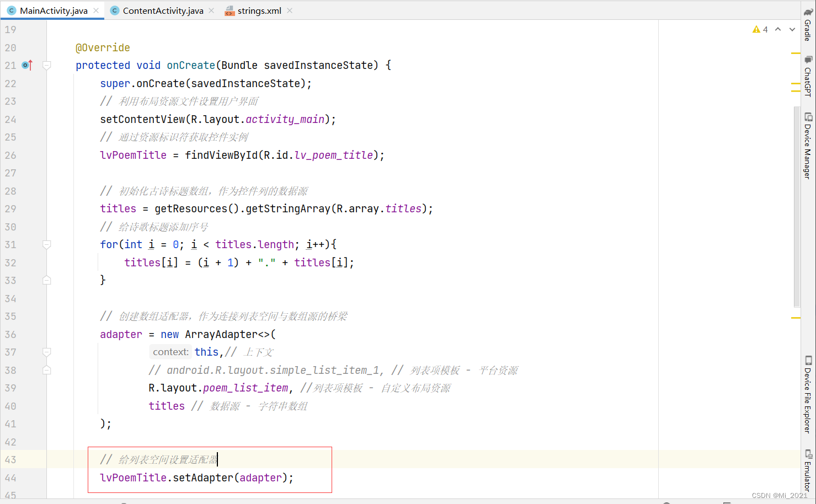Click the override gutter icon on line 21
Screen dimensions: 816x504
click(27, 65)
